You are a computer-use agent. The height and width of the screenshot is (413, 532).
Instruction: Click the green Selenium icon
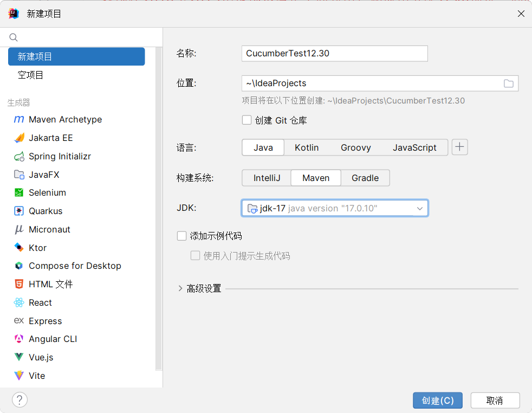(x=19, y=192)
